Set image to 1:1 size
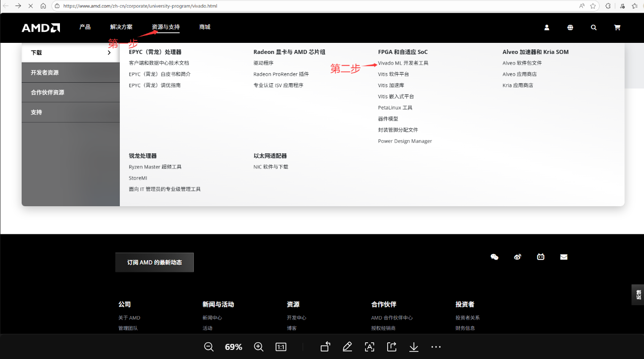The width and height of the screenshot is (644, 359). [281, 347]
